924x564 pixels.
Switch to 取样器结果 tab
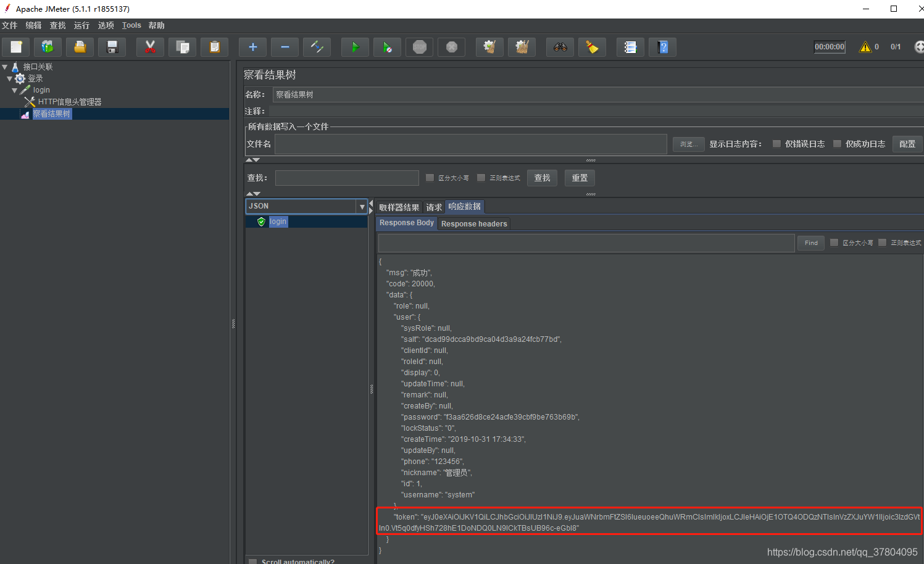399,207
